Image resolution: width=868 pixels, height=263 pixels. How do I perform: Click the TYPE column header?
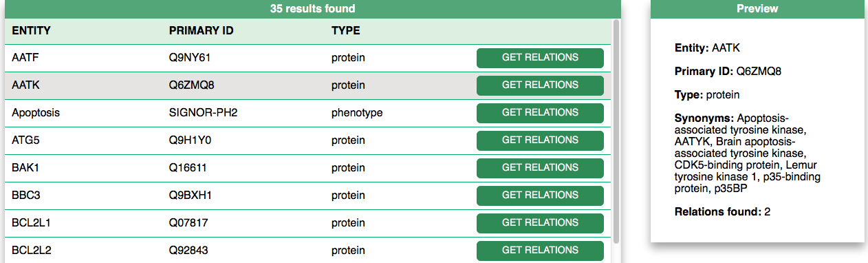(x=346, y=31)
